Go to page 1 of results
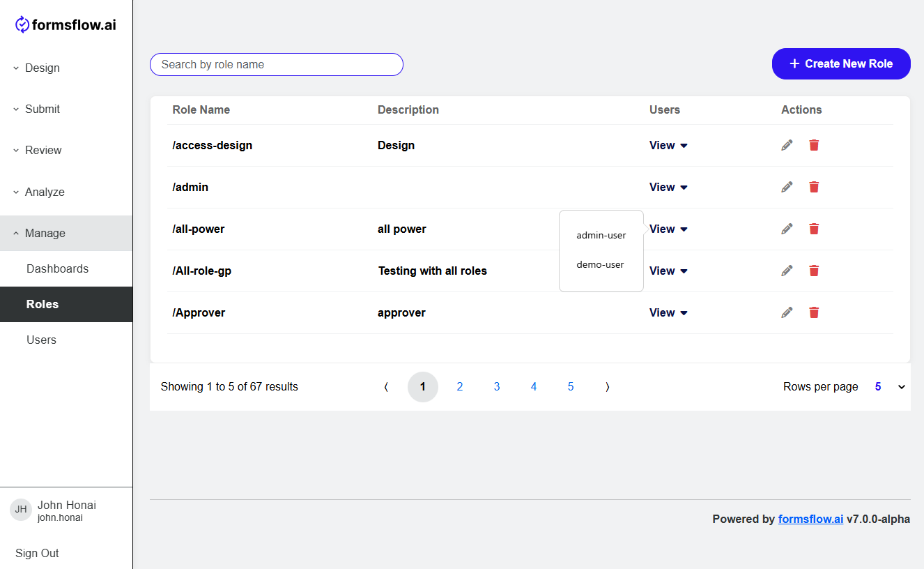 click(423, 387)
